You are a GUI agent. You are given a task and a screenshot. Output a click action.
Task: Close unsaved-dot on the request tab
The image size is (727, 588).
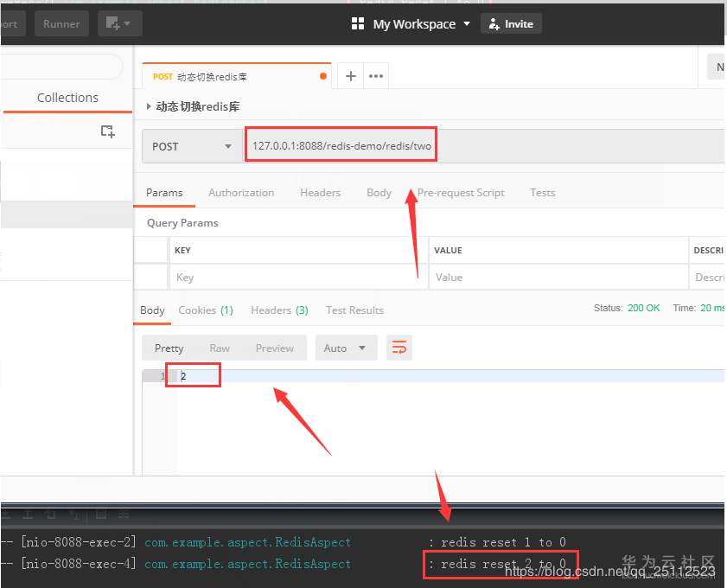pyautogui.click(x=323, y=76)
